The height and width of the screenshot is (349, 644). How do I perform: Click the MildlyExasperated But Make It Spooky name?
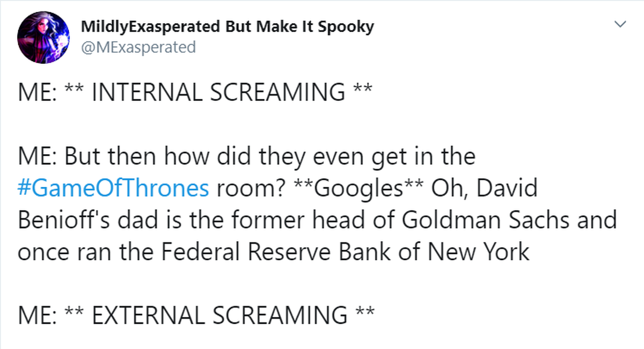click(228, 27)
